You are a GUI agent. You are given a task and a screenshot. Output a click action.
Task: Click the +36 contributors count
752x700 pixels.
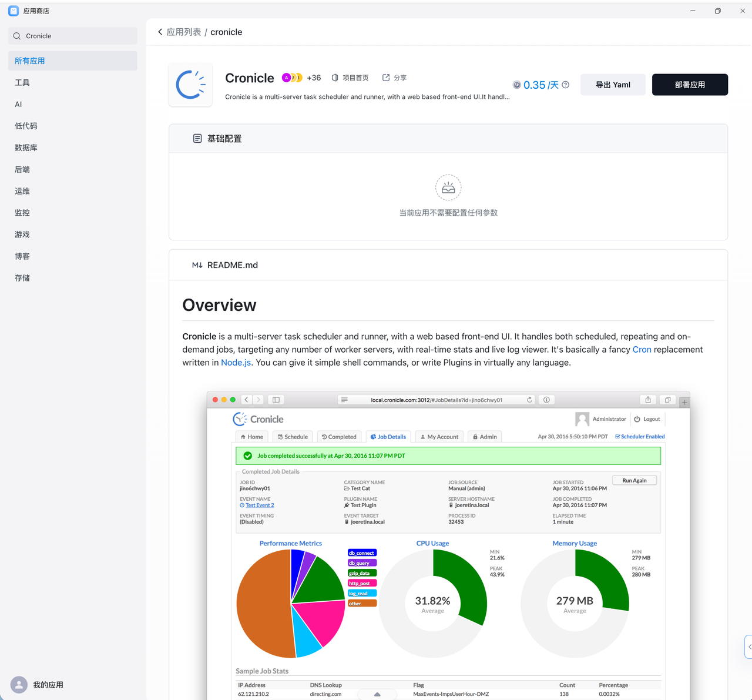point(314,78)
